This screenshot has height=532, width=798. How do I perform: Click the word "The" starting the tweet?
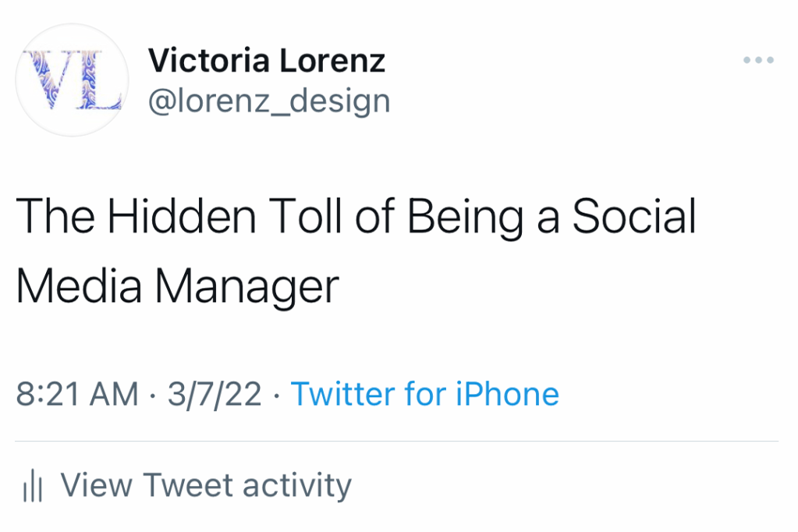point(55,216)
